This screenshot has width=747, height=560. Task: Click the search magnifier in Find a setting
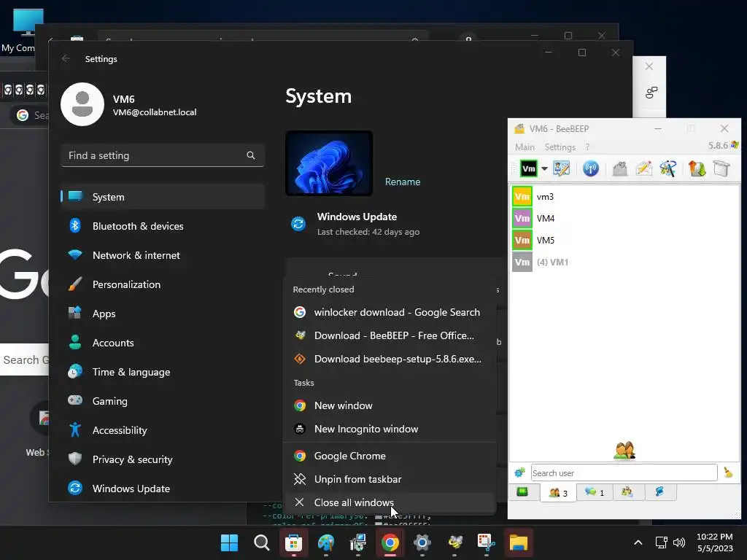point(251,155)
